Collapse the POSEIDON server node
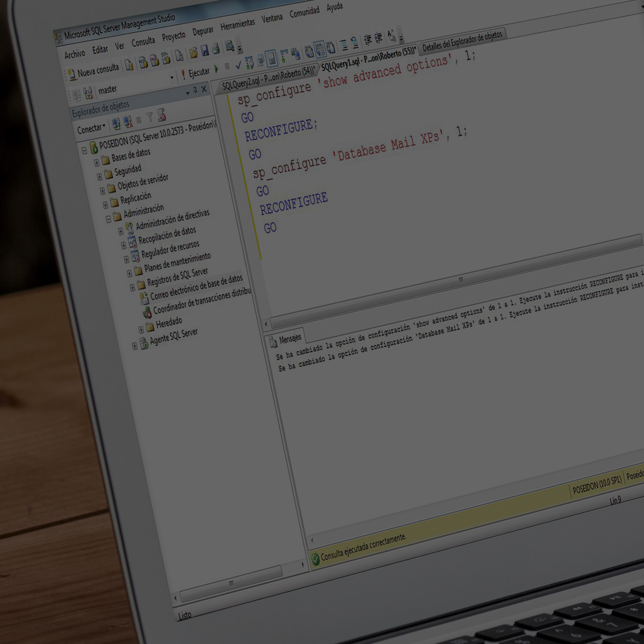Screen dimensions: 644x644 tap(84, 151)
